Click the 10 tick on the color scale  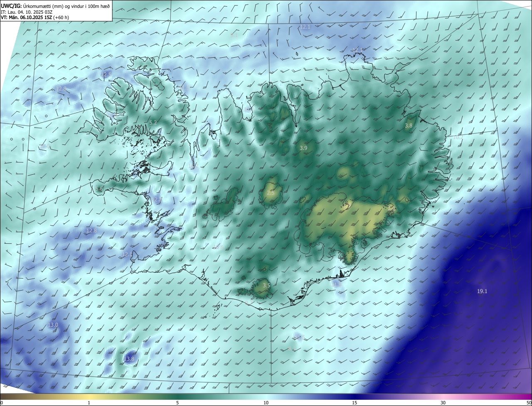click(x=266, y=403)
